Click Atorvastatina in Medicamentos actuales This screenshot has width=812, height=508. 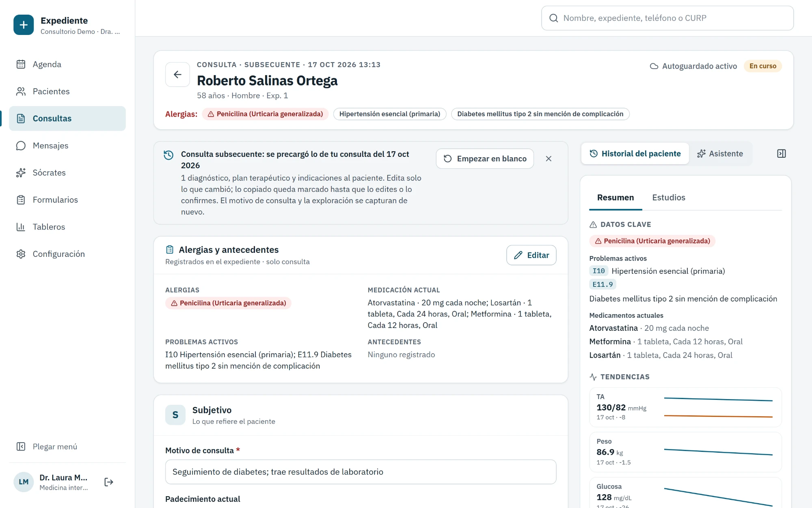click(x=613, y=328)
